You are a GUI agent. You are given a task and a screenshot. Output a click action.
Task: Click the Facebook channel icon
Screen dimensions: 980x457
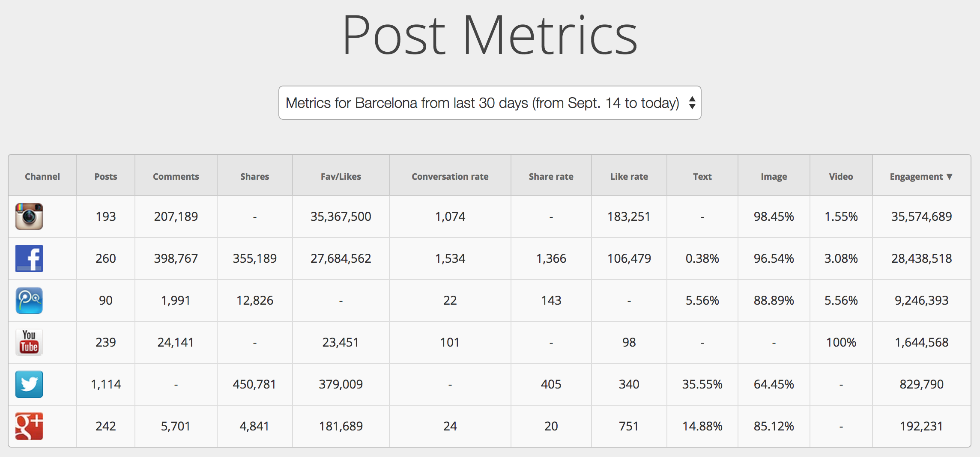pyautogui.click(x=29, y=258)
